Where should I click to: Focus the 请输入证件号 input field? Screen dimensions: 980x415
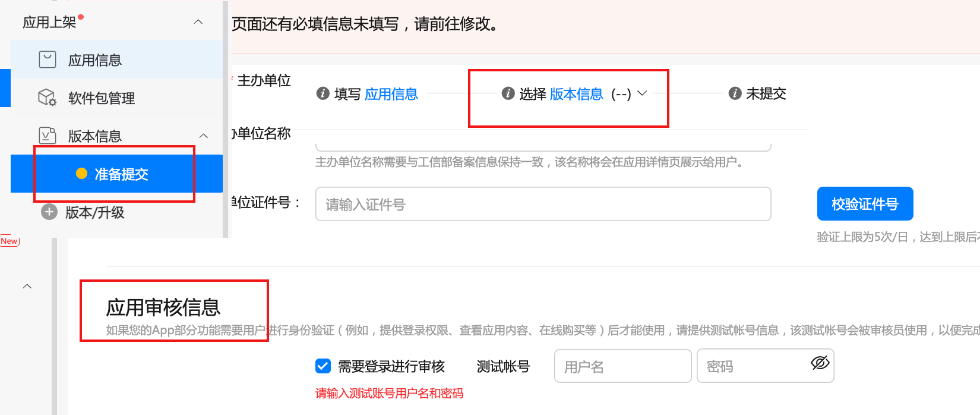(543, 204)
